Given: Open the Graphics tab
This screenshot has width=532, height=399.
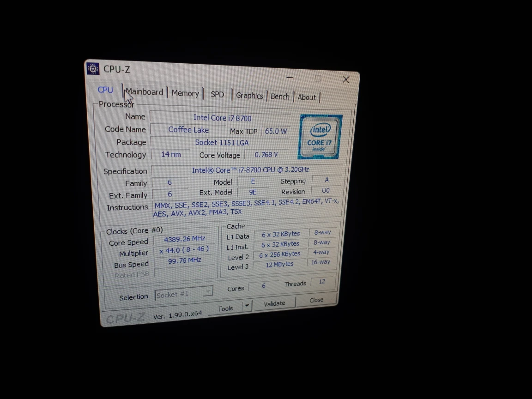Looking at the screenshot, I should (249, 96).
